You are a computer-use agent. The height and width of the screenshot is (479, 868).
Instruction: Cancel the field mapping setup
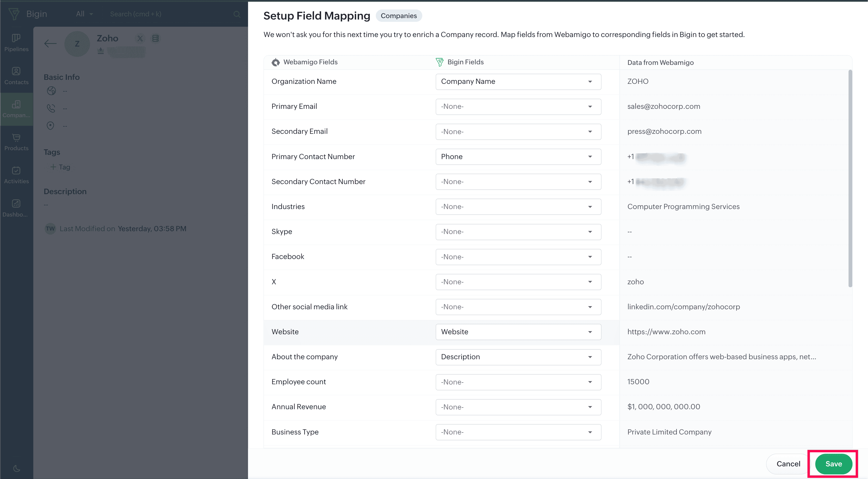coord(788,464)
